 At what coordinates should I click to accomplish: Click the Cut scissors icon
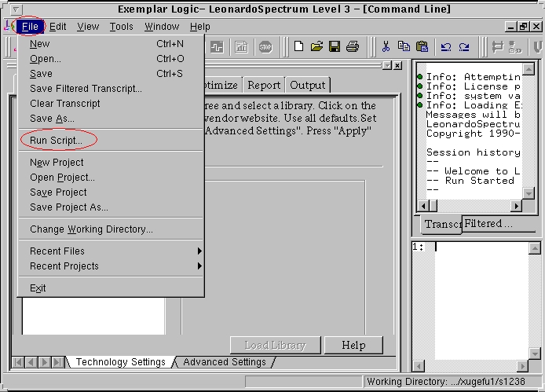[386, 47]
